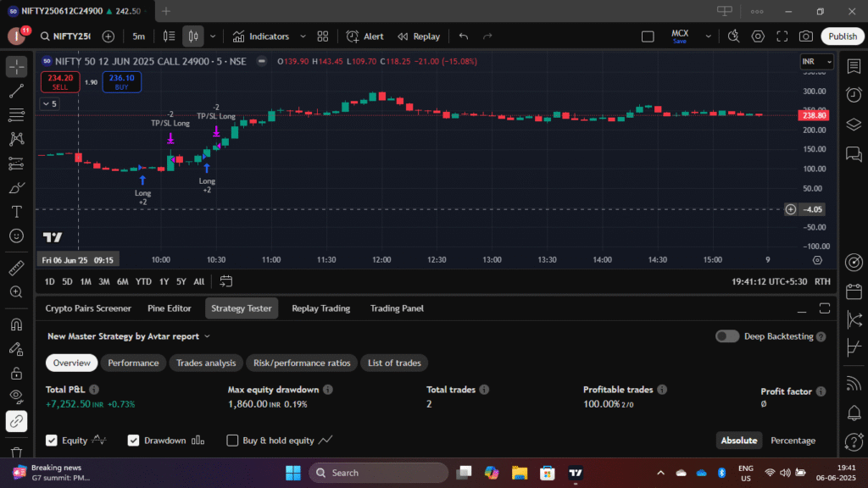Open the layout templates grid icon

(323, 36)
